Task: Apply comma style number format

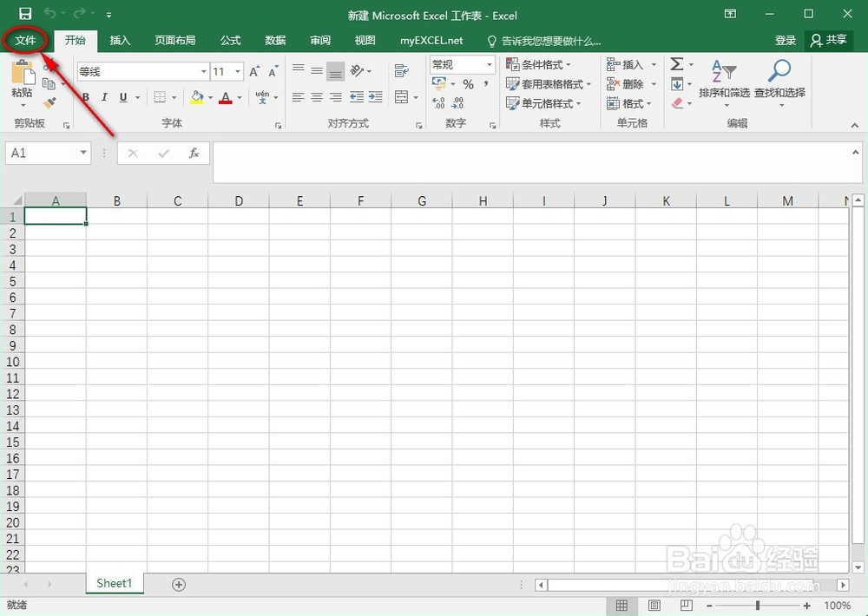Action: pos(485,84)
